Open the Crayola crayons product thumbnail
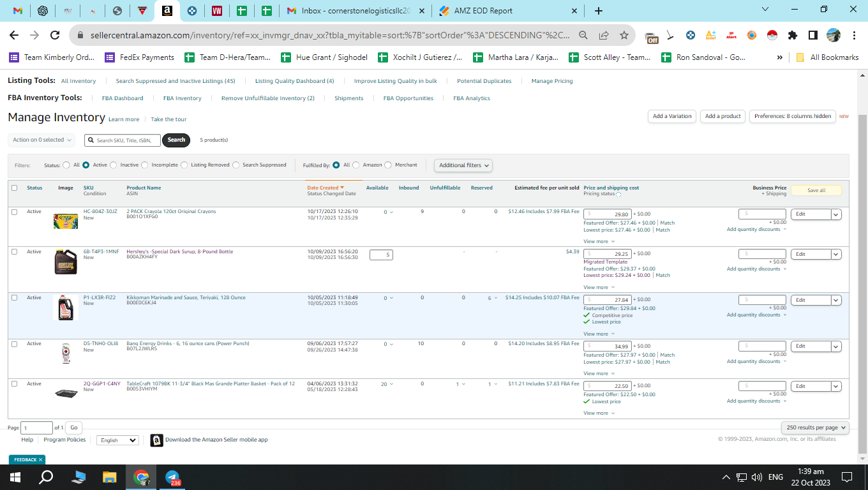Viewport: 868px width, 490px height. (66, 221)
